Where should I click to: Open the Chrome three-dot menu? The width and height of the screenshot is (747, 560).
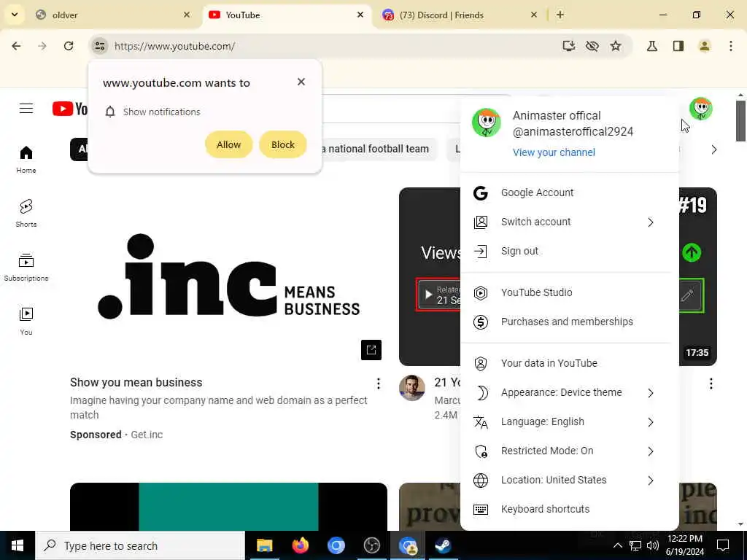click(x=731, y=46)
